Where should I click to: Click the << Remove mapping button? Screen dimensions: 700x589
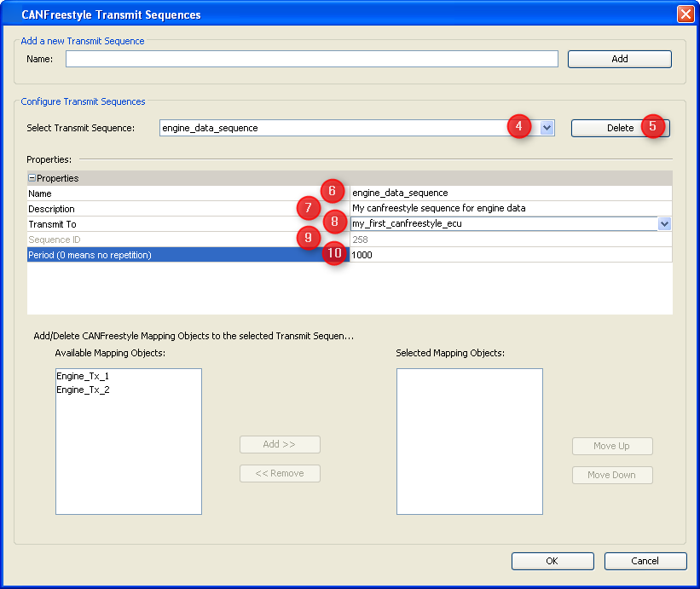(x=280, y=473)
